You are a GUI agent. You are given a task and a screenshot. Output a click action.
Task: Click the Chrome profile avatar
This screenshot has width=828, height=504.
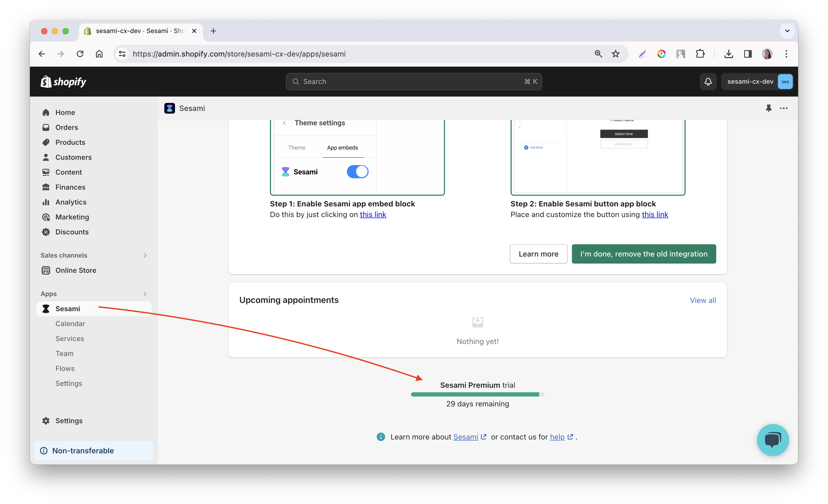pos(767,54)
